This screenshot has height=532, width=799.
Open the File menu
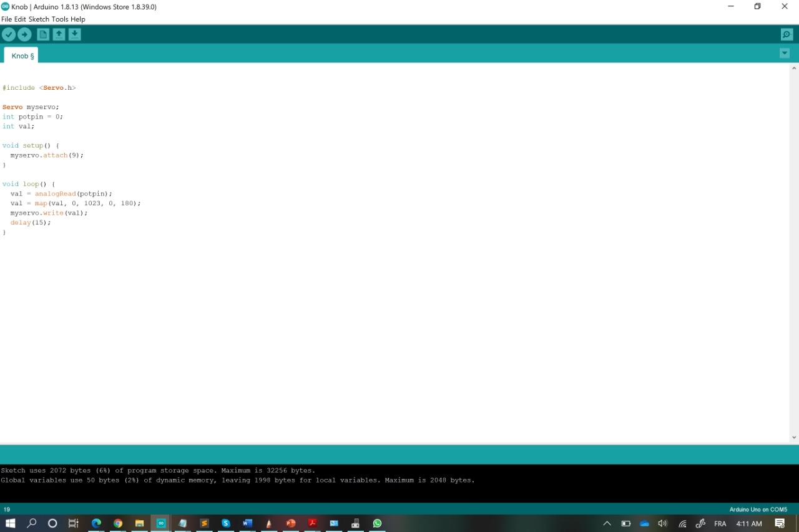[7, 19]
